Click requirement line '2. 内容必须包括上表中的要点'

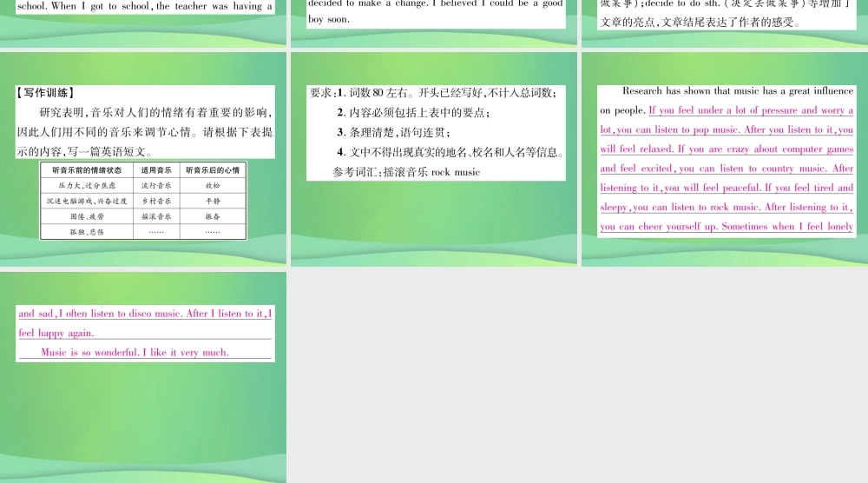[413, 112]
